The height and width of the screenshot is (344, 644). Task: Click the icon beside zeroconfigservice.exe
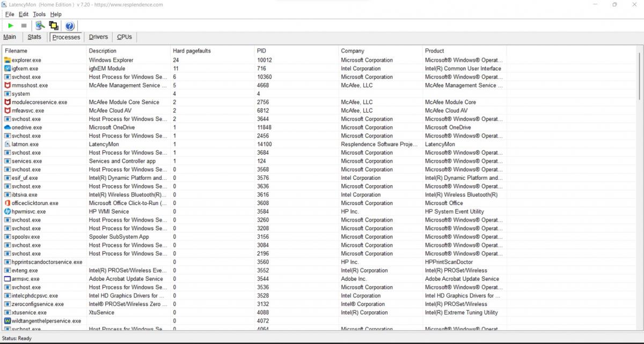click(x=8, y=304)
